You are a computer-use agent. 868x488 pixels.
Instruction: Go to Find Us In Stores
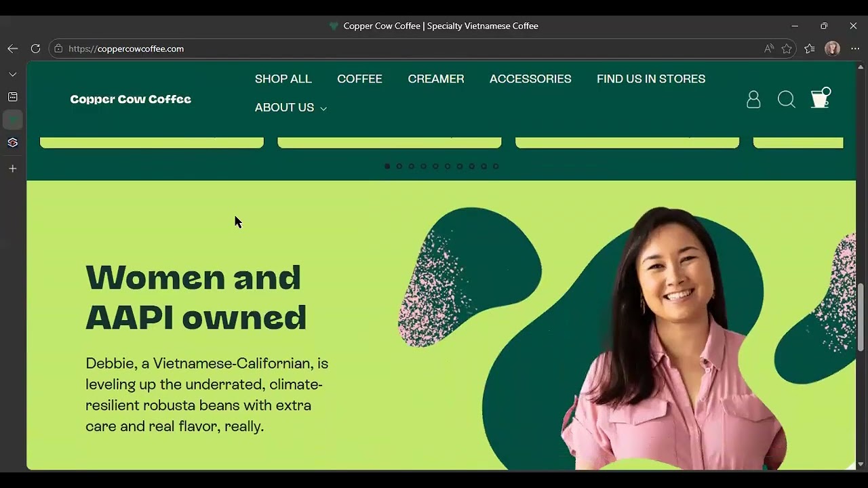click(x=651, y=79)
